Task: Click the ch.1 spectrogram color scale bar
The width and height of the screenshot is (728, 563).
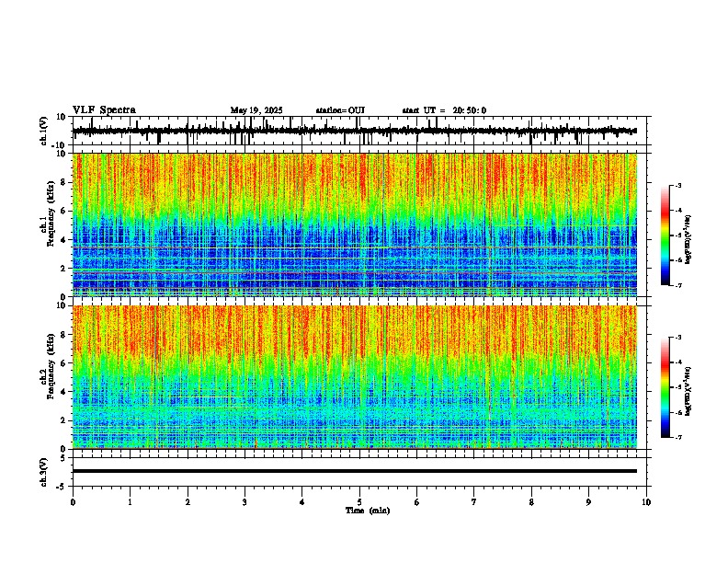Action: [665, 236]
